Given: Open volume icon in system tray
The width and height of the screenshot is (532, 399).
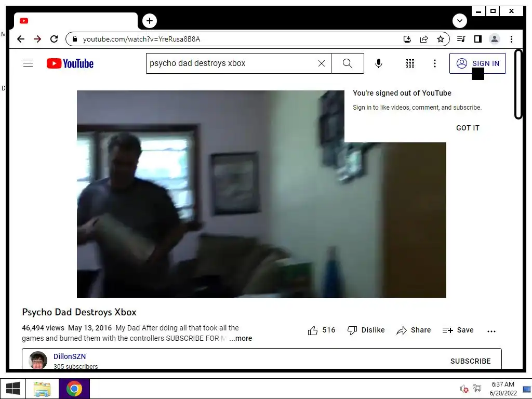Looking at the screenshot, I should tap(464, 389).
